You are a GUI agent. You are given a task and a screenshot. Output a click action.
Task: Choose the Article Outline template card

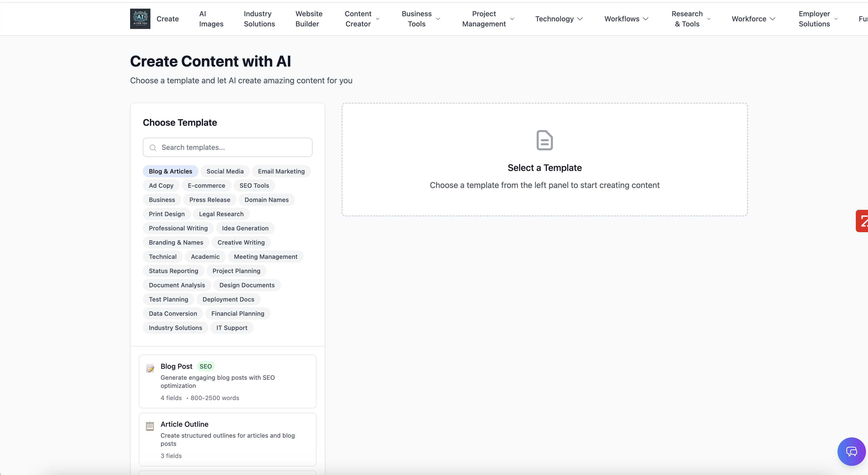(227, 439)
